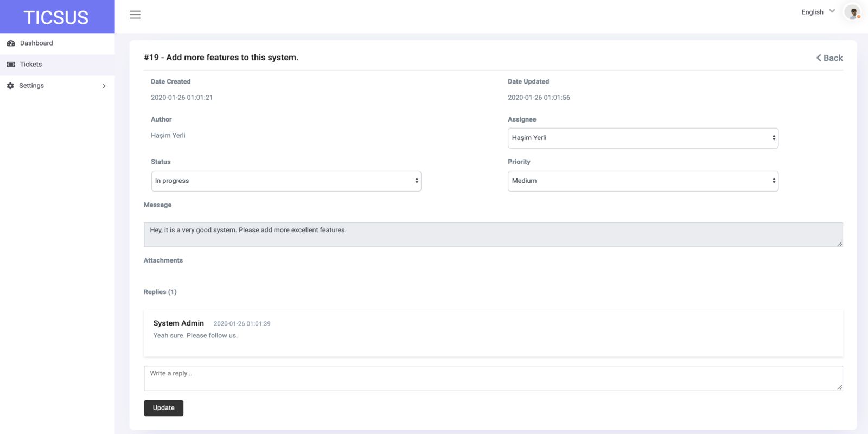Open the Settings menu item
Image resolution: width=868 pixels, height=434 pixels.
pyautogui.click(x=31, y=86)
